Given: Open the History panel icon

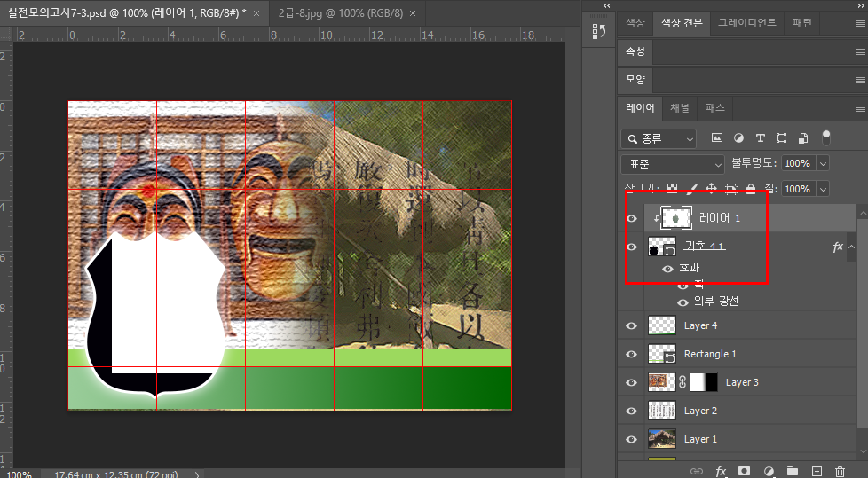Looking at the screenshot, I should click(x=598, y=32).
